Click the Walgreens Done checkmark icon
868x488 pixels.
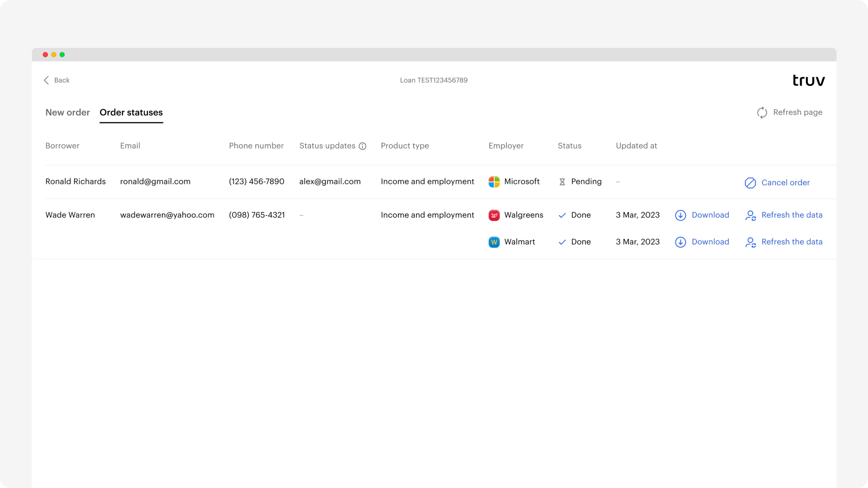[x=562, y=216]
